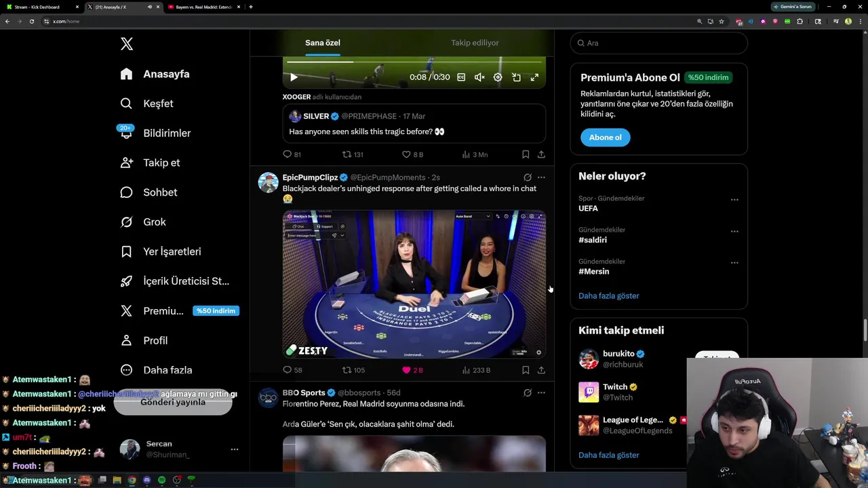Bookmark the EpicPumpClipz post
Screen dimensions: 868x488
[x=526, y=370]
